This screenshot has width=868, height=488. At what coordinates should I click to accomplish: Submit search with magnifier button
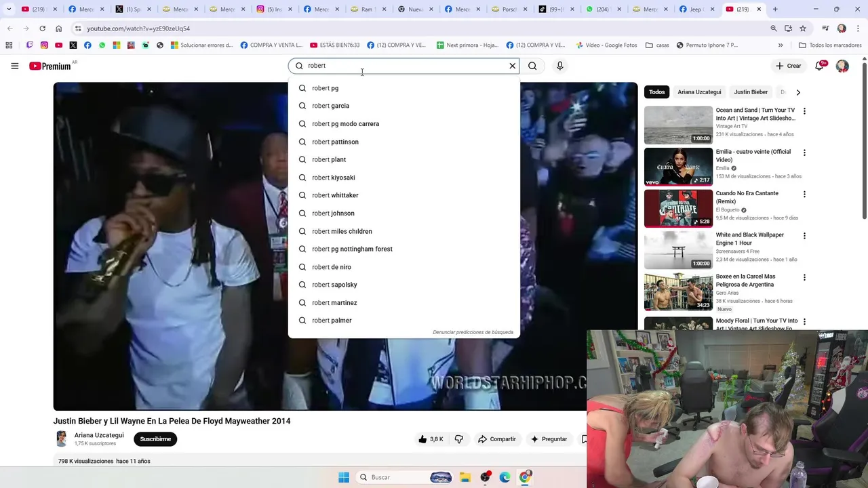click(532, 66)
